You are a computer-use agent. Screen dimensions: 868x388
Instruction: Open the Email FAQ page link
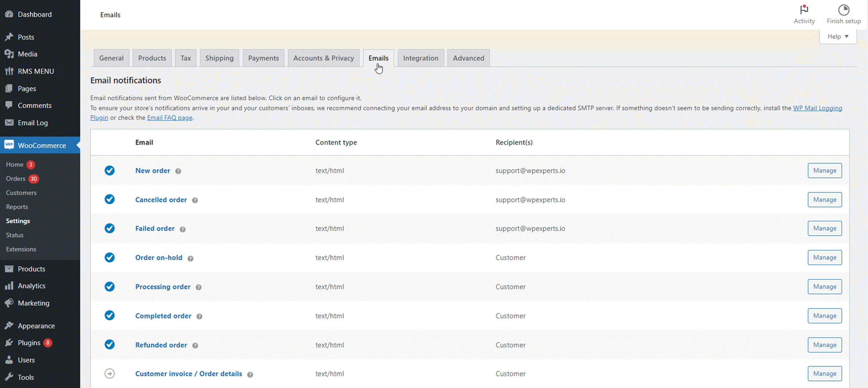tap(170, 117)
